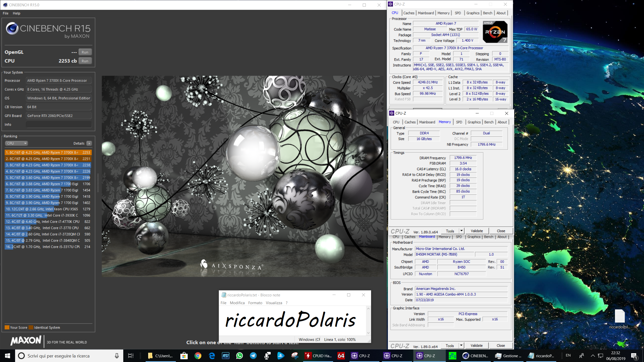
Task: Open Mainboard tab in Memory CPU-Z window
Action: point(427,122)
